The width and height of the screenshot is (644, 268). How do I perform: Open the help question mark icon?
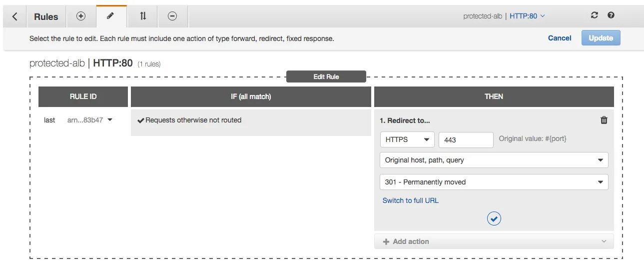[611, 15]
